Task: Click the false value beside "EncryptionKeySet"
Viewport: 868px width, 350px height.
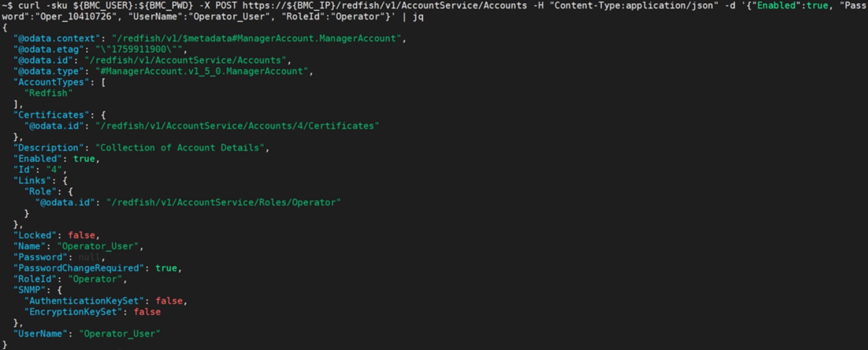Action: point(147,312)
